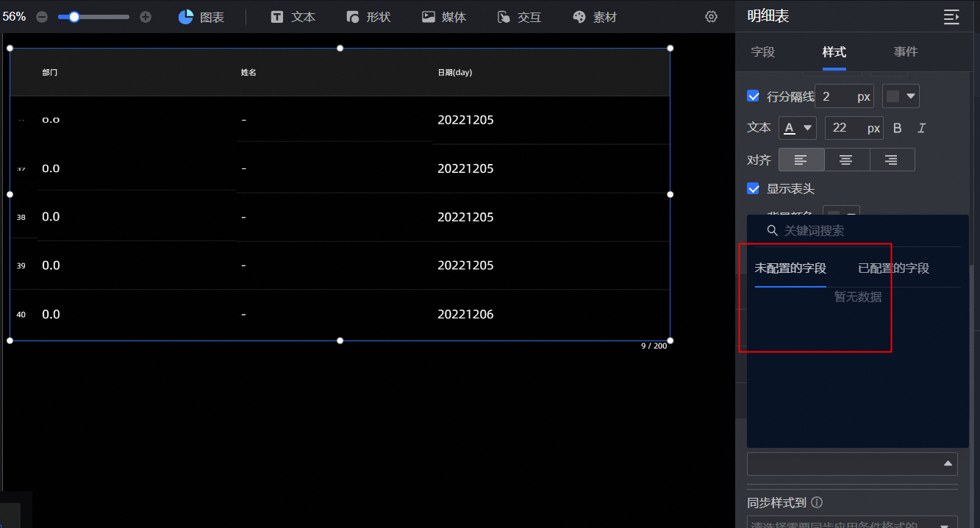Toggle bold text formatting
The image size is (980, 528).
897,128
